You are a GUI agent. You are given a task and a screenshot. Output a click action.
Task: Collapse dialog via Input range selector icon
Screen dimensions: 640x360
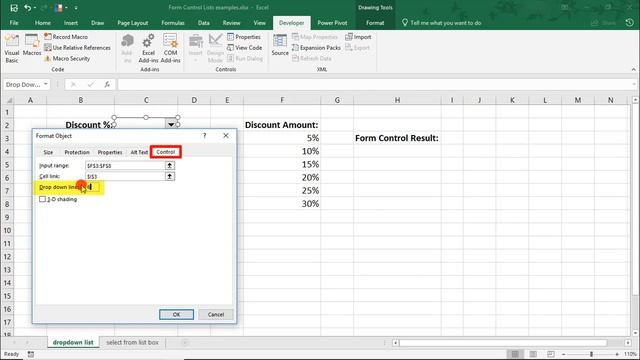coord(169,165)
